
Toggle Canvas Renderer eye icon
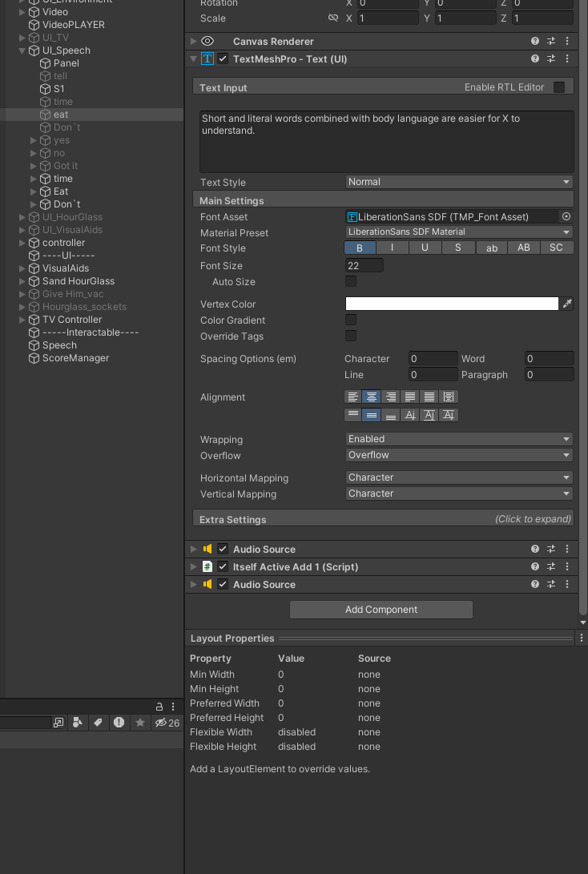click(x=207, y=41)
